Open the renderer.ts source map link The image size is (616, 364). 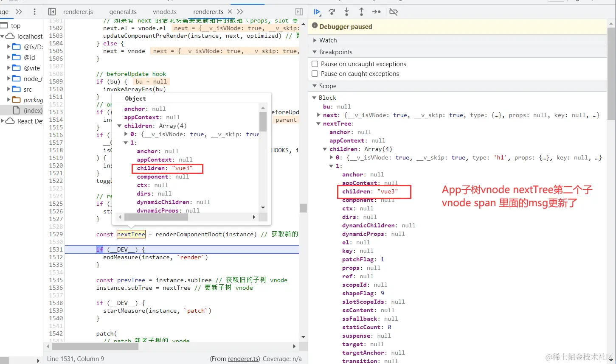[x=243, y=359]
